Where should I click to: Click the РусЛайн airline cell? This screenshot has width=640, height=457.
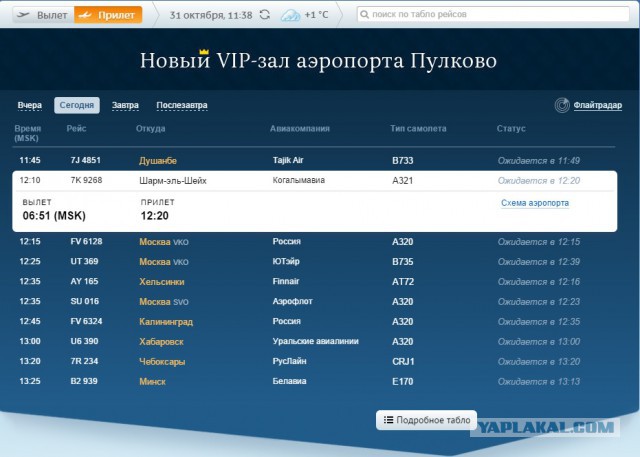[x=289, y=362]
